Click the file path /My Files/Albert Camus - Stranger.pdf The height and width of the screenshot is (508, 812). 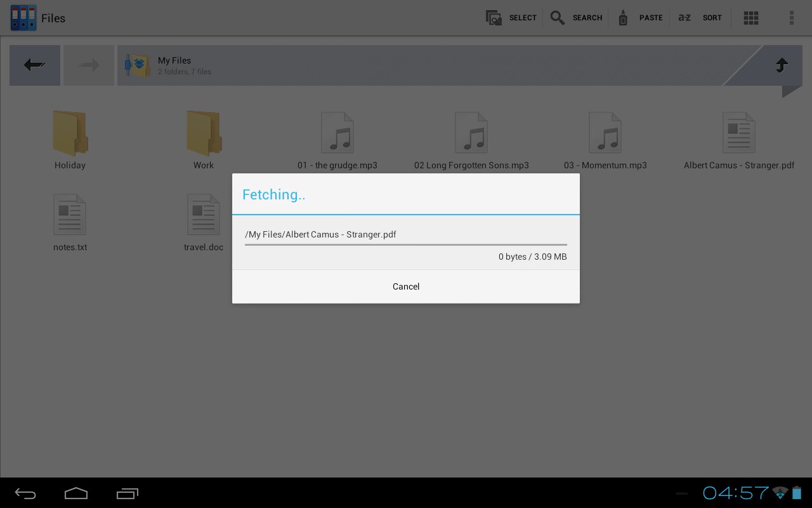pyautogui.click(x=320, y=234)
